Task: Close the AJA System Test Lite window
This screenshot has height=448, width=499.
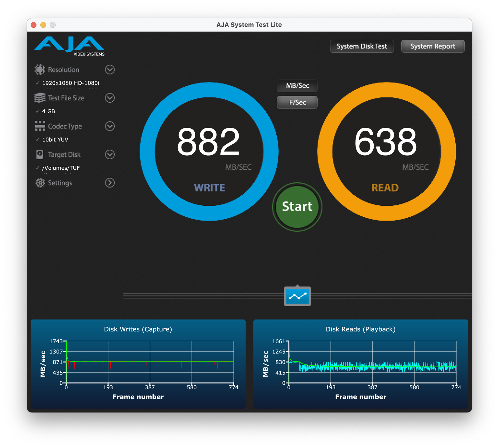Action: (34, 25)
